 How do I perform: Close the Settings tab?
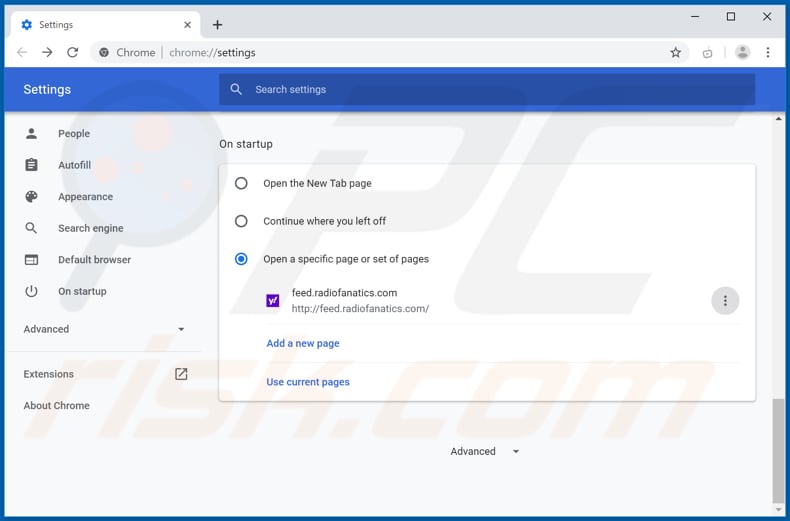click(x=187, y=25)
